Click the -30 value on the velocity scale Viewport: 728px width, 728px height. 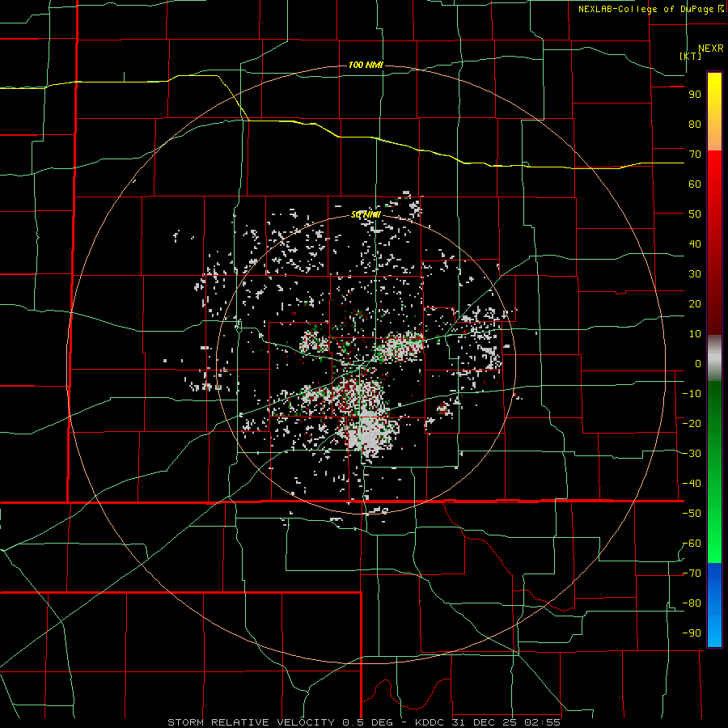(692, 454)
